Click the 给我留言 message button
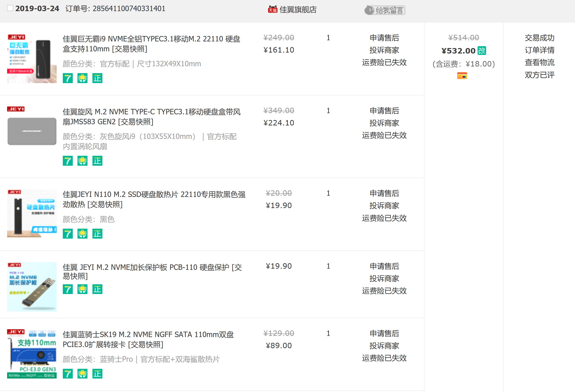The width and height of the screenshot is (575, 392). tap(384, 10)
